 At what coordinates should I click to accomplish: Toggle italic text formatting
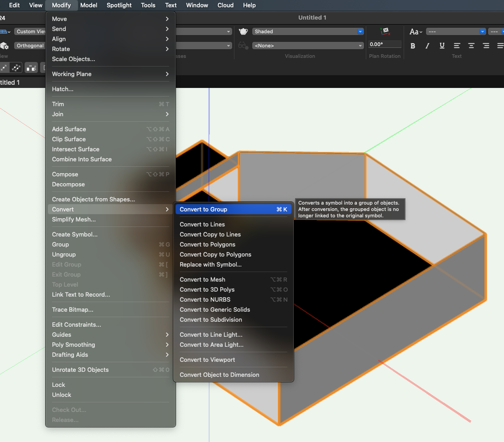427,46
